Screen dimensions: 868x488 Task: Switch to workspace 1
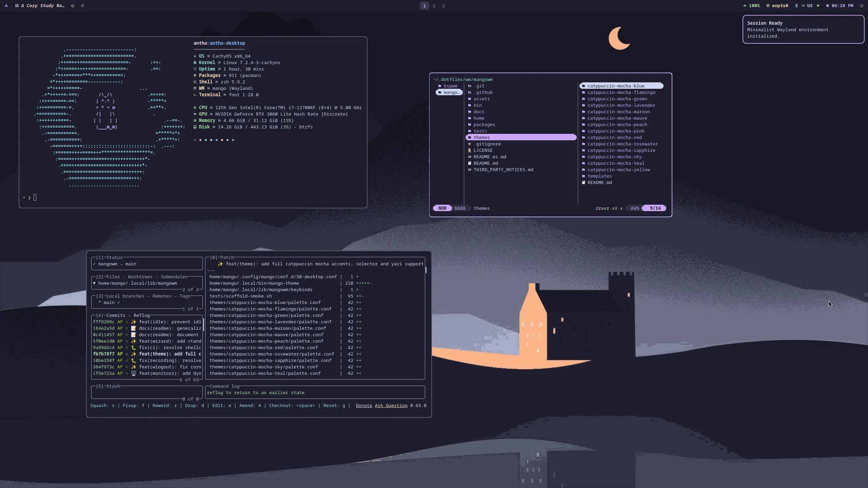pyautogui.click(x=424, y=6)
